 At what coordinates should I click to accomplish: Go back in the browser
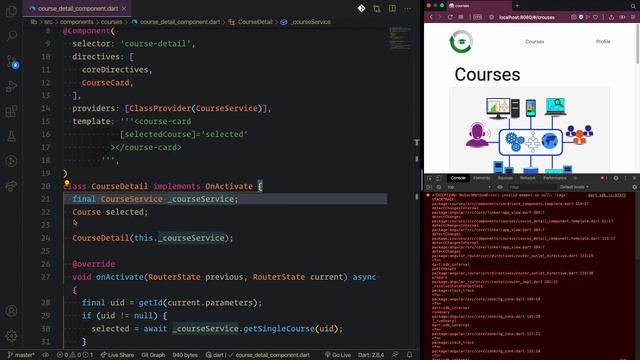(431, 17)
